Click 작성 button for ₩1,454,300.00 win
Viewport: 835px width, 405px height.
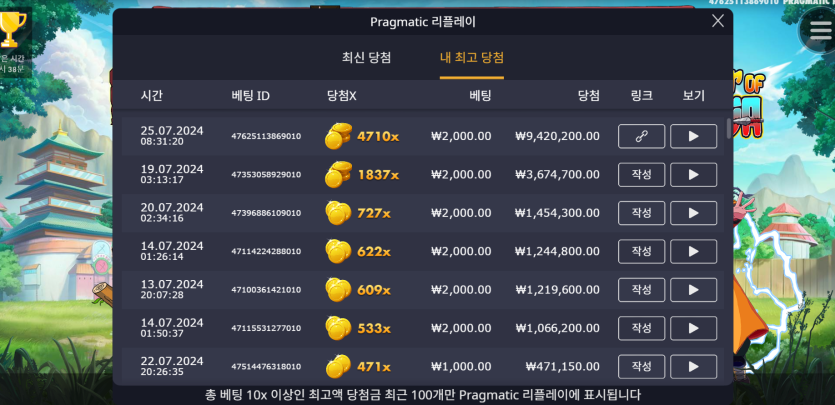(x=641, y=213)
